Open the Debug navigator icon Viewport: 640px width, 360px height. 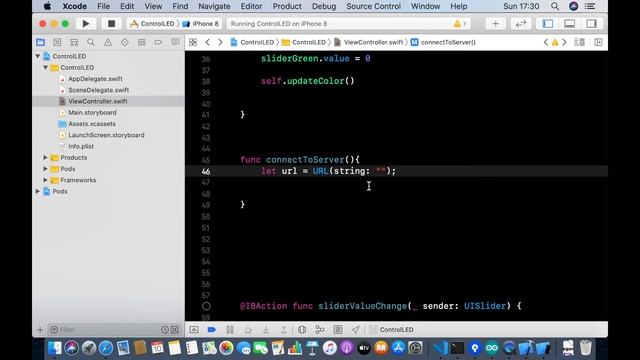tap(141, 42)
